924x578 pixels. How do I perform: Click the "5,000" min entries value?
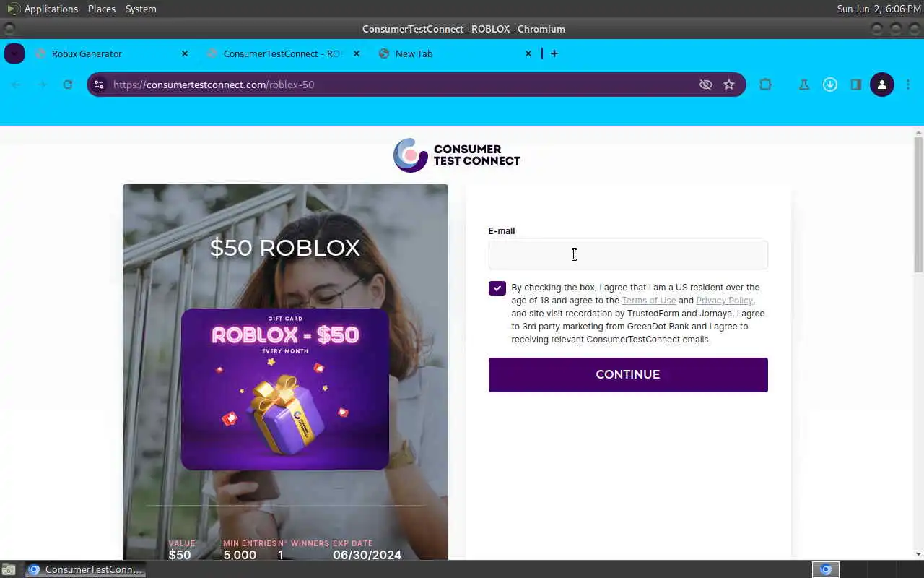tap(240, 555)
